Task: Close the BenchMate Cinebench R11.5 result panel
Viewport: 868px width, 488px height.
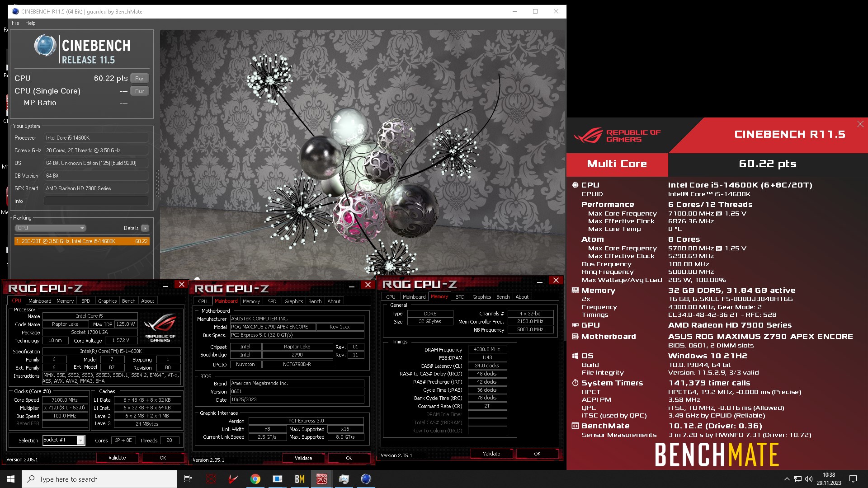Action: click(860, 124)
